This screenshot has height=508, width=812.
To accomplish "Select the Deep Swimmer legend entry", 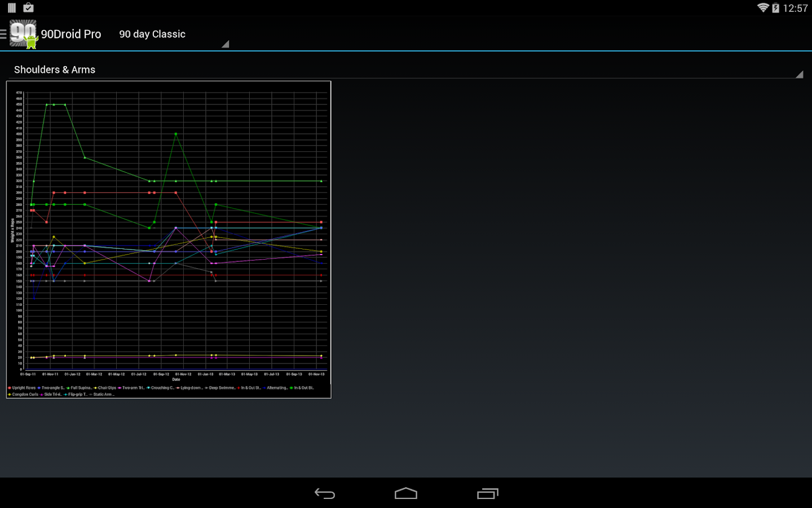I will [x=221, y=388].
